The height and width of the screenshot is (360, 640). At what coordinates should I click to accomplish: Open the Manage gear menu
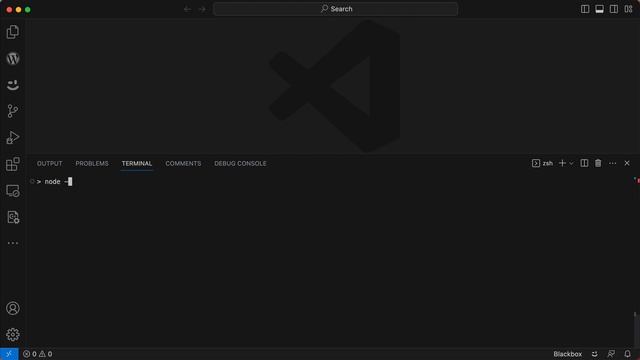tap(13, 335)
